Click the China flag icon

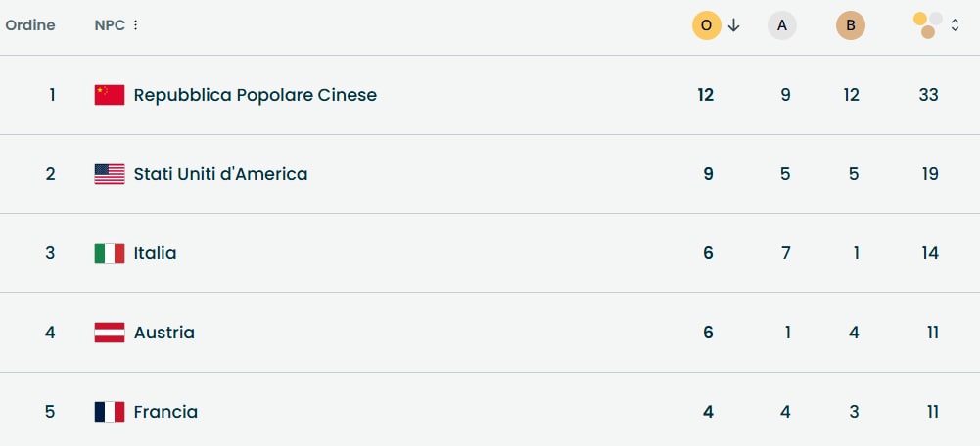tap(110, 95)
